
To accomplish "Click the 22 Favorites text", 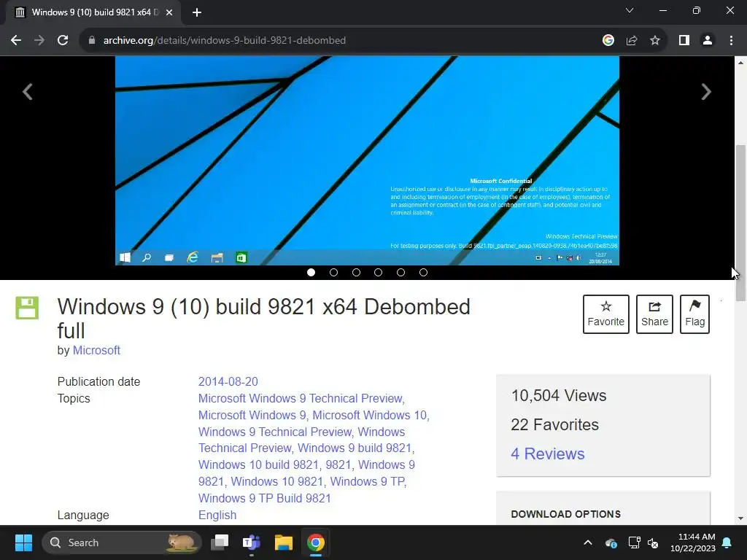I will coord(554,425).
